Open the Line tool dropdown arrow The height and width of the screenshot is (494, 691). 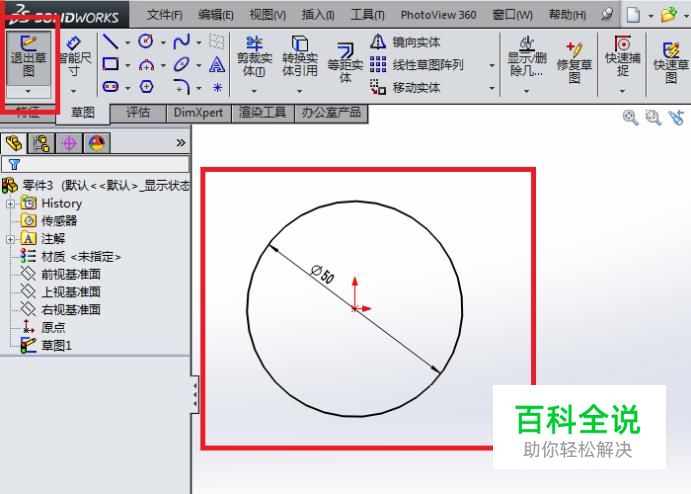127,43
